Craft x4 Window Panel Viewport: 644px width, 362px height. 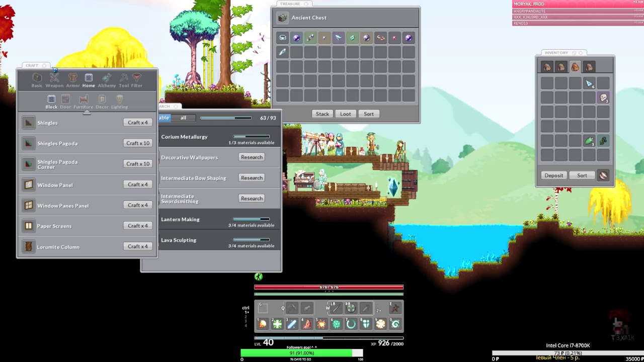click(137, 185)
